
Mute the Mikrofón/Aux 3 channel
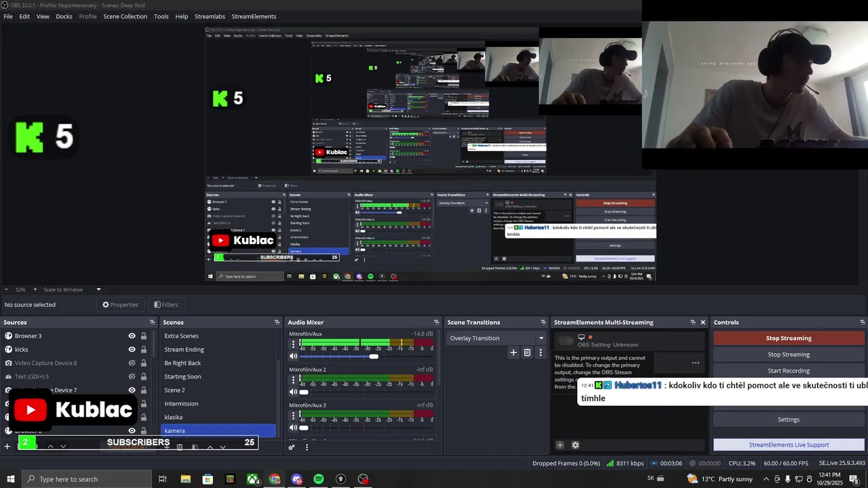click(x=293, y=427)
